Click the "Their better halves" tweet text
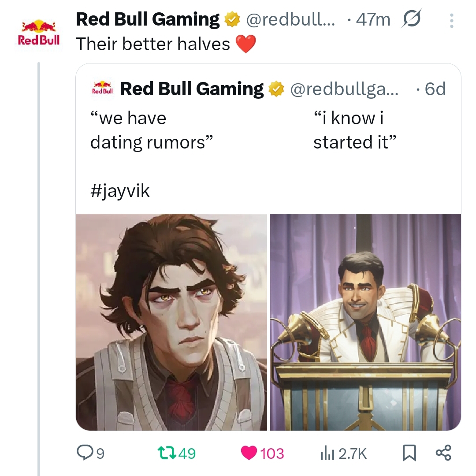 [153, 44]
